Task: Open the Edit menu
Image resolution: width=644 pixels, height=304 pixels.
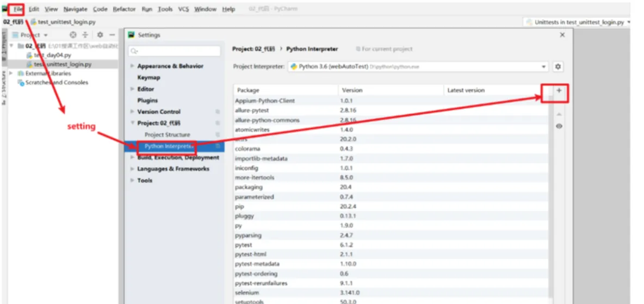Action: (x=34, y=9)
